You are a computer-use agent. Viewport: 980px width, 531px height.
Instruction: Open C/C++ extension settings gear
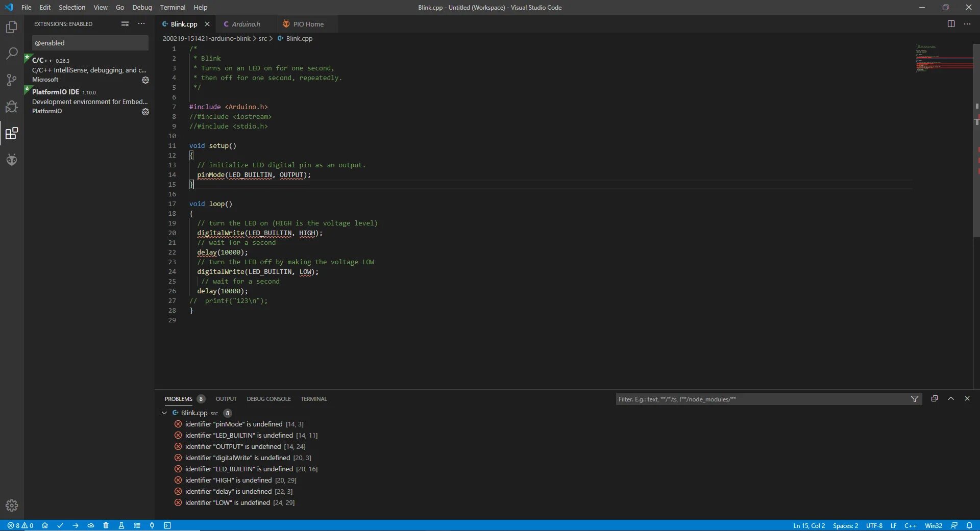[145, 80]
